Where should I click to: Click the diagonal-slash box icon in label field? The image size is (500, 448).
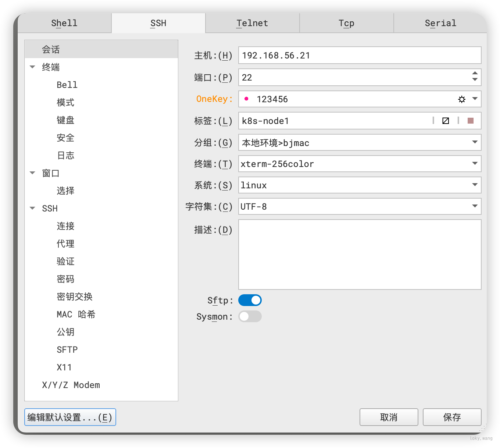446,121
